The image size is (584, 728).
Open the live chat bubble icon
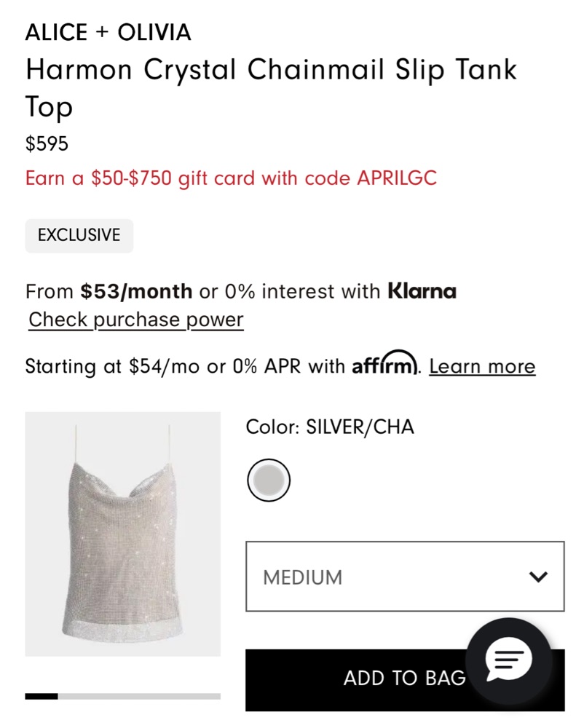pos(509,661)
